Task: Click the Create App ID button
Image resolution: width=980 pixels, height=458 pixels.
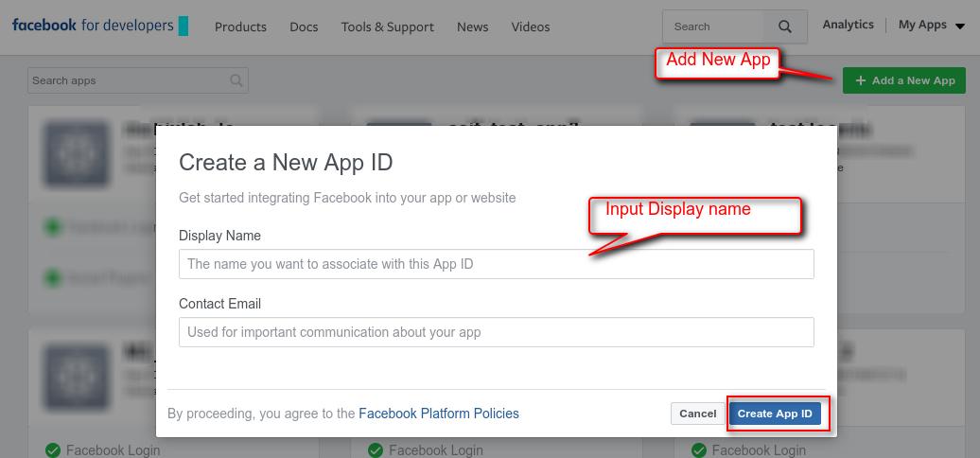Action: [x=775, y=414]
